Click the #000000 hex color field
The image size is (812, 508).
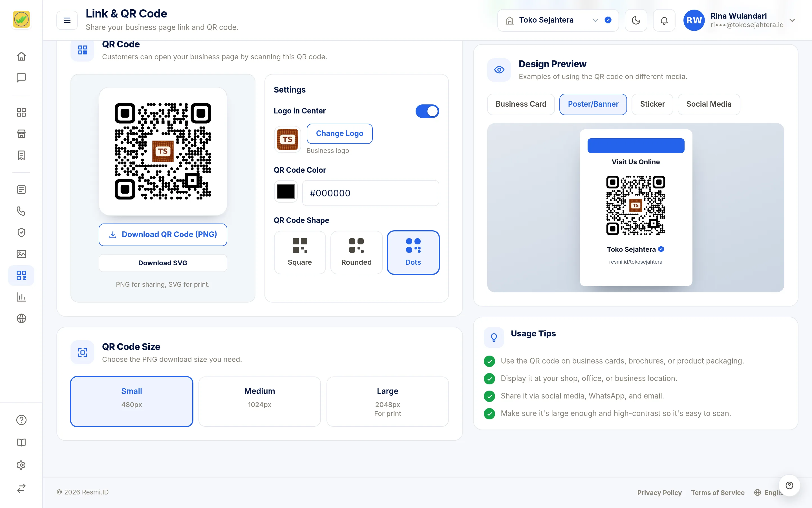[x=370, y=193]
